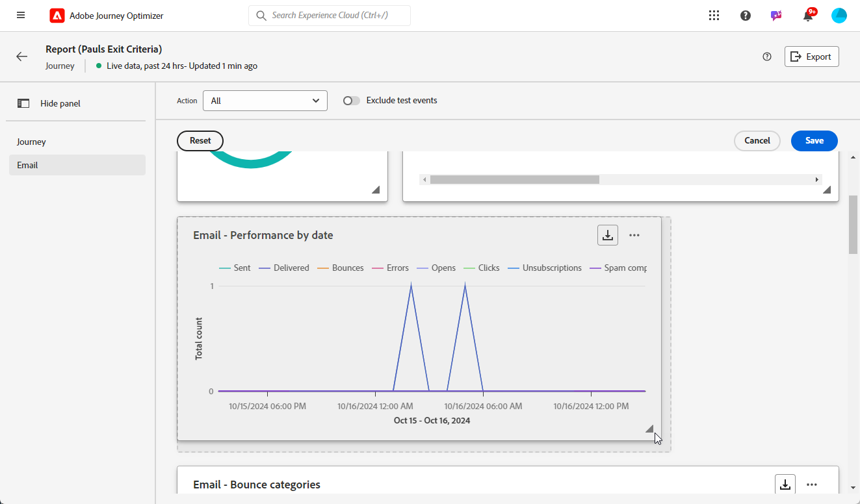
Task: Open the user profile avatar
Action: [839, 16]
